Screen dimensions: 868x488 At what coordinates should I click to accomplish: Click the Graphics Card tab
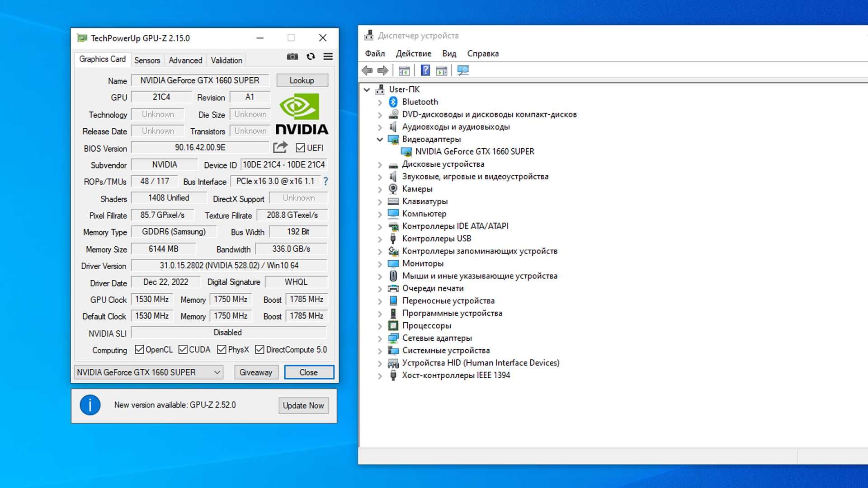[x=102, y=59]
